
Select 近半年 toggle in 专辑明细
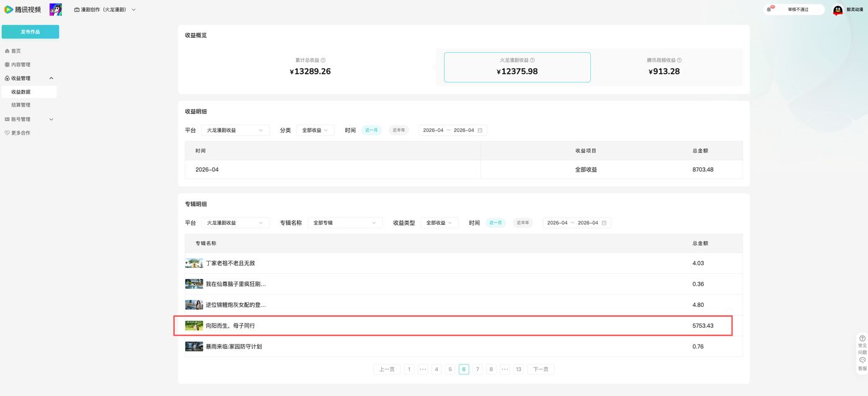pyautogui.click(x=523, y=222)
